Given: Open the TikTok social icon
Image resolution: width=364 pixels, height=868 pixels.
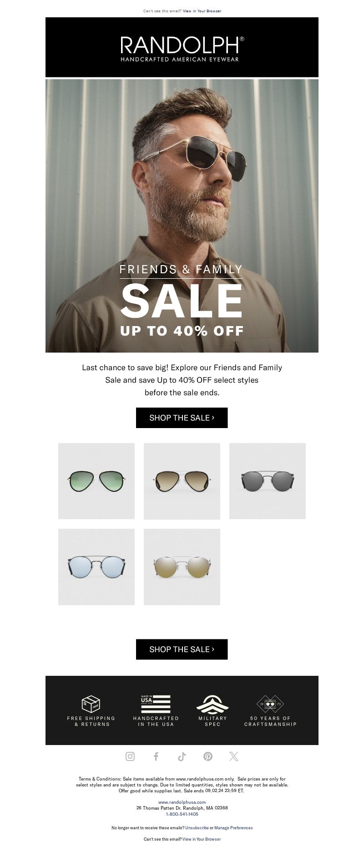Looking at the screenshot, I should pos(182,756).
